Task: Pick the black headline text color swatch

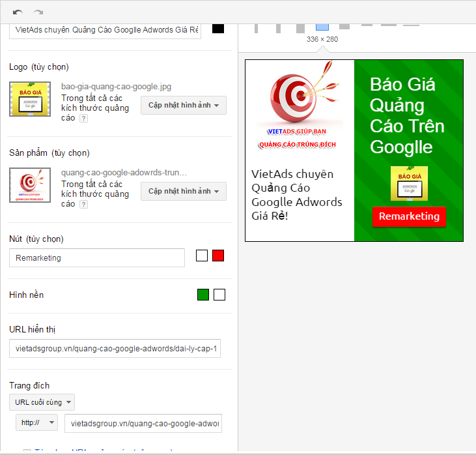Action: pyautogui.click(x=218, y=29)
